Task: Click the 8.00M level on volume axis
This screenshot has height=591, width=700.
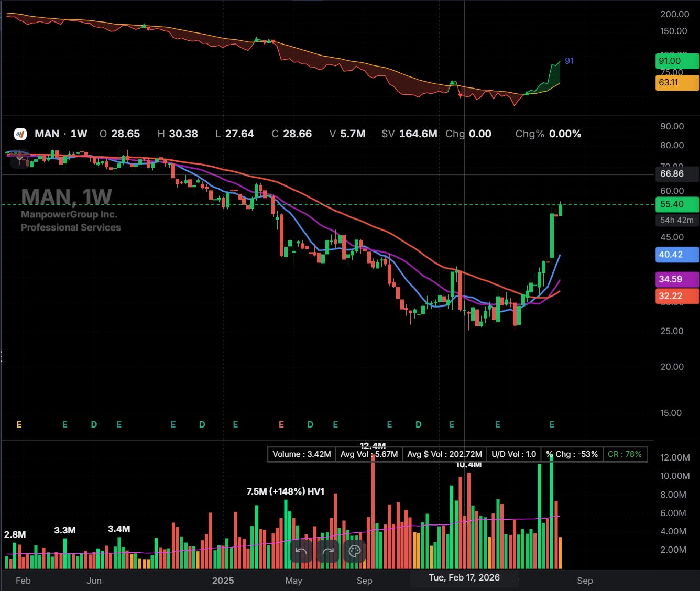Action: (673, 495)
